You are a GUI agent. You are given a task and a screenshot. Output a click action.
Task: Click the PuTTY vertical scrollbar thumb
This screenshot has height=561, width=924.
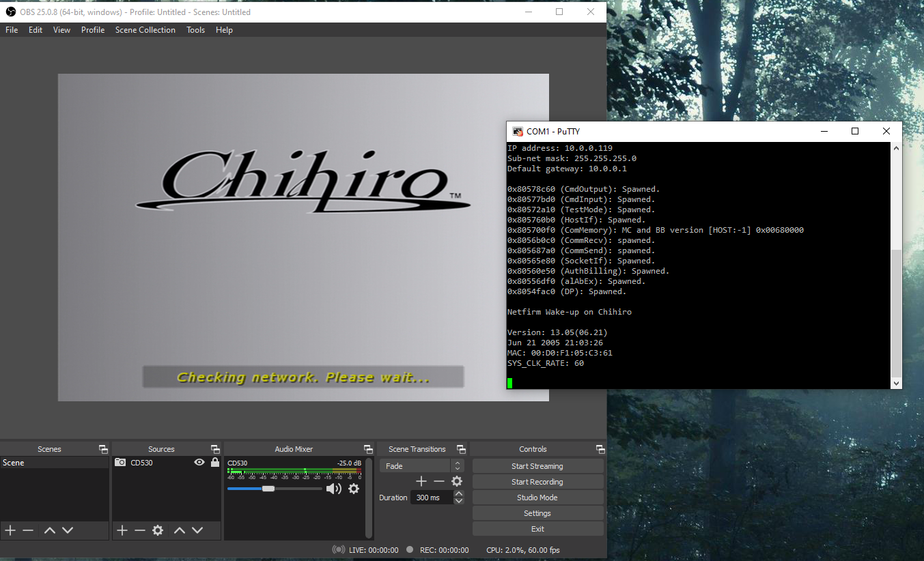pos(896,313)
